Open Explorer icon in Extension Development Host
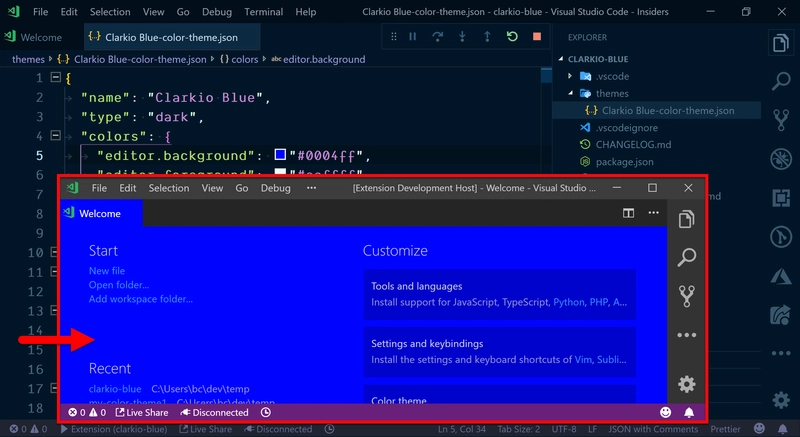 tap(686, 219)
